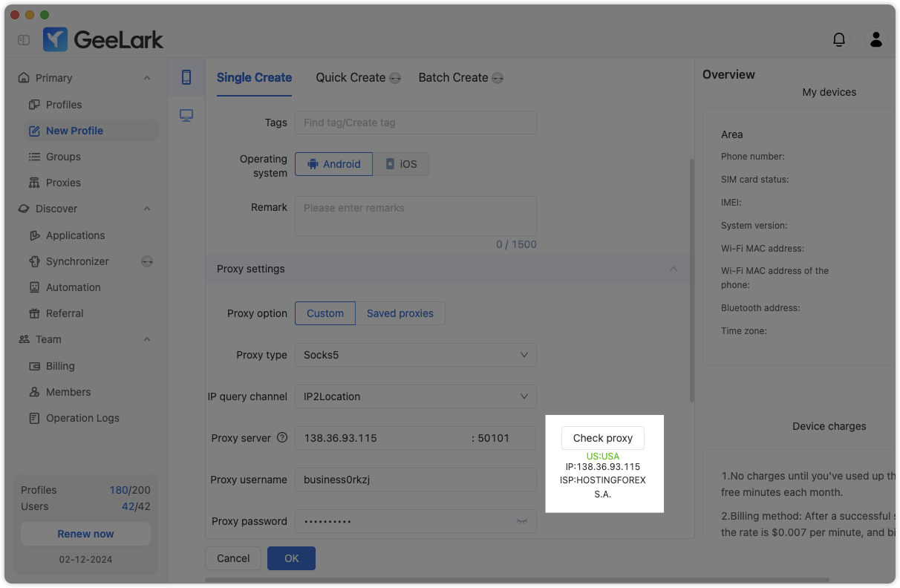Viewport: 900px width, 588px height.
Task: Open Profiles in sidebar
Action: (64, 105)
